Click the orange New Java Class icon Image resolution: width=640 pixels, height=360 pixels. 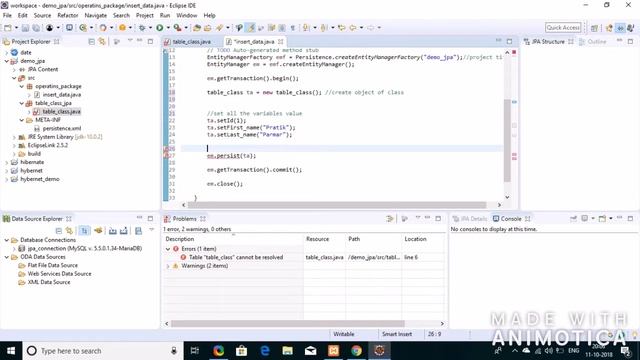click(x=122, y=28)
